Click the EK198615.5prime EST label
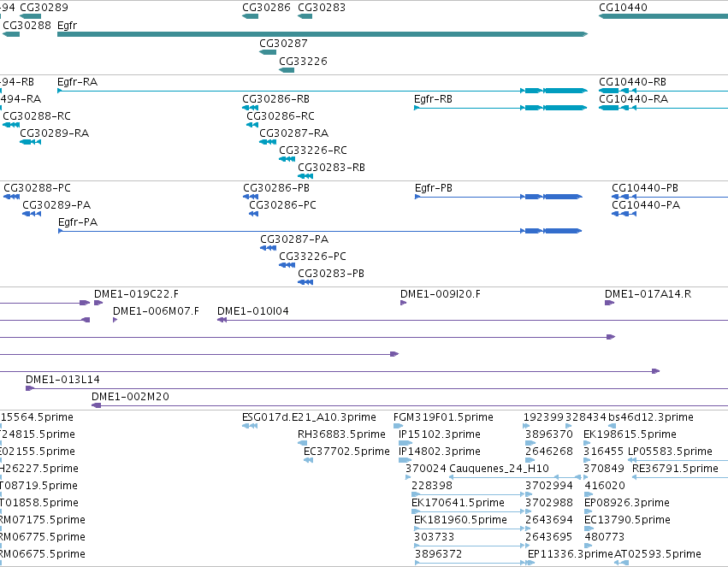 (630, 434)
